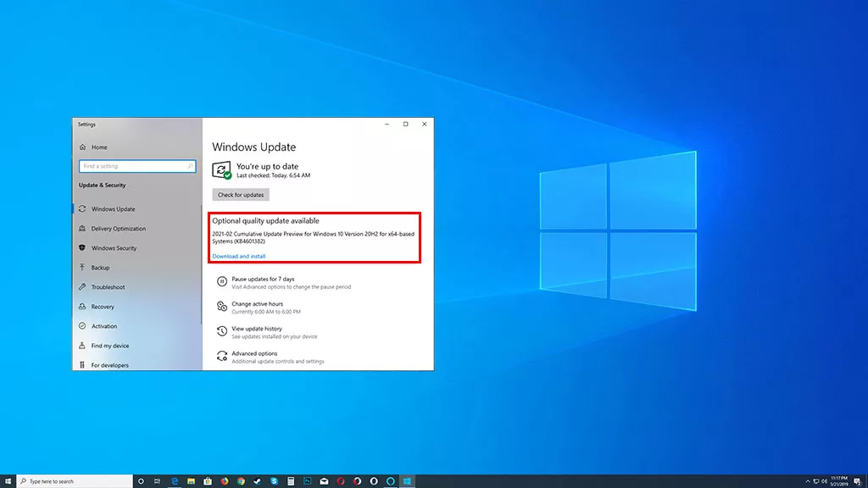Open For developers settings
The width and height of the screenshot is (868, 488).
pos(109,365)
